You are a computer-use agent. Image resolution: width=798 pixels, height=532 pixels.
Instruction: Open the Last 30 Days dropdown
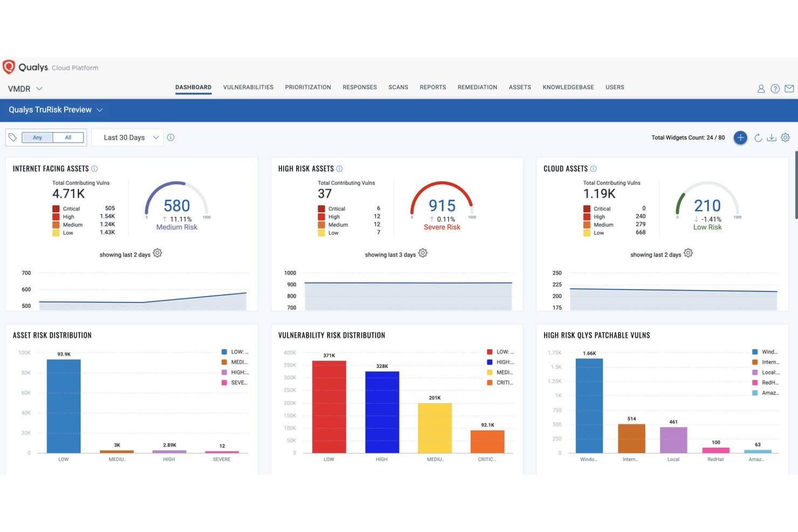[x=127, y=137]
